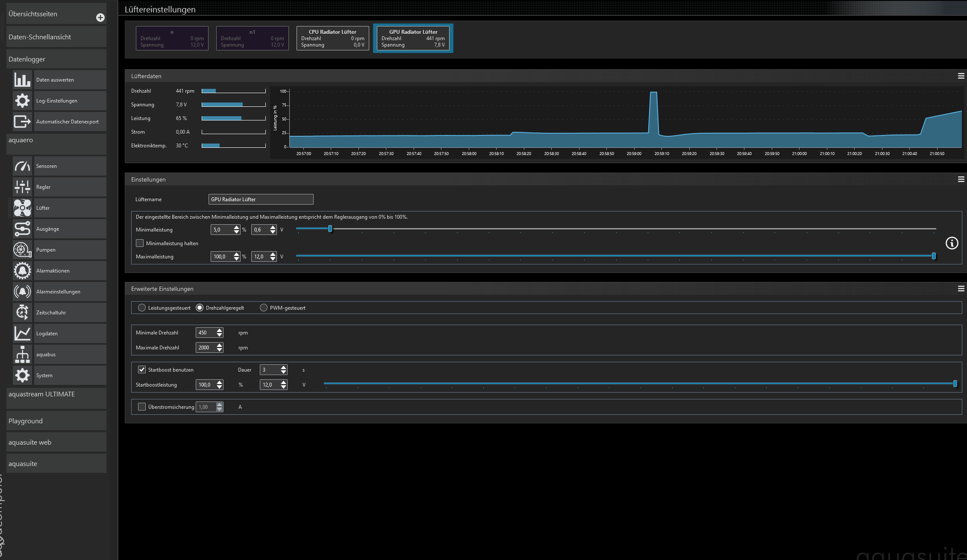Select the Pumpen pump icon
This screenshot has height=560, width=967.
[x=22, y=250]
